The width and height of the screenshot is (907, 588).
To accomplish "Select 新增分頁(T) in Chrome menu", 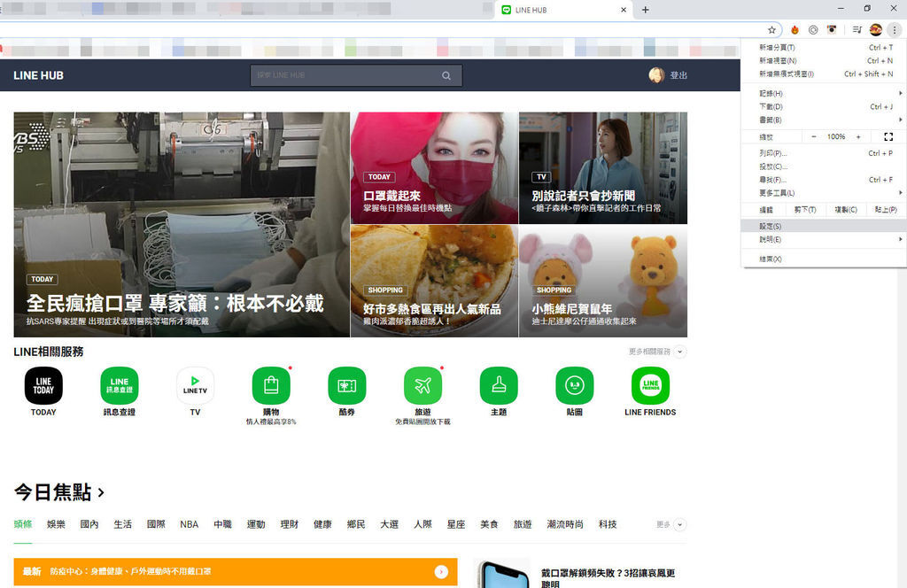I will pyautogui.click(x=823, y=48).
